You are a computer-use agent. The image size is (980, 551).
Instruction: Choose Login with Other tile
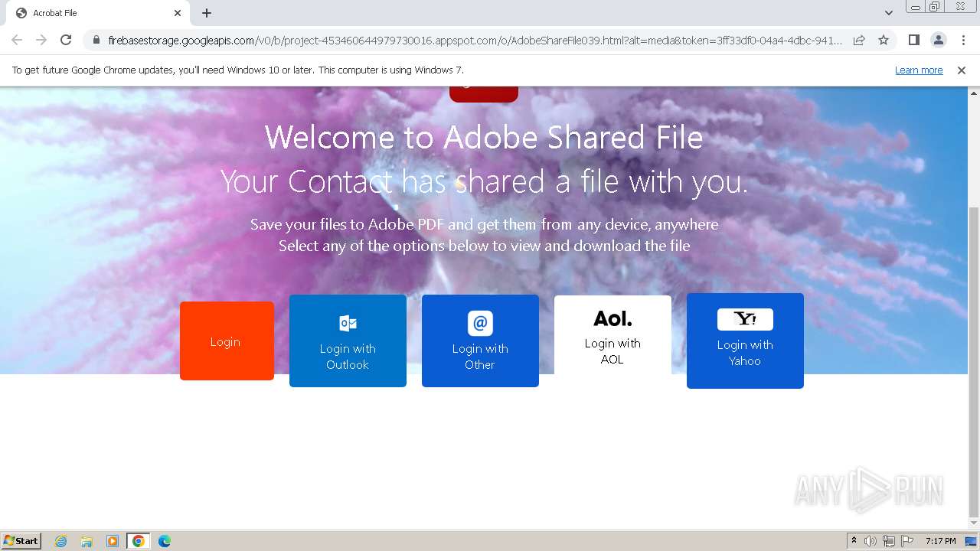(x=480, y=341)
